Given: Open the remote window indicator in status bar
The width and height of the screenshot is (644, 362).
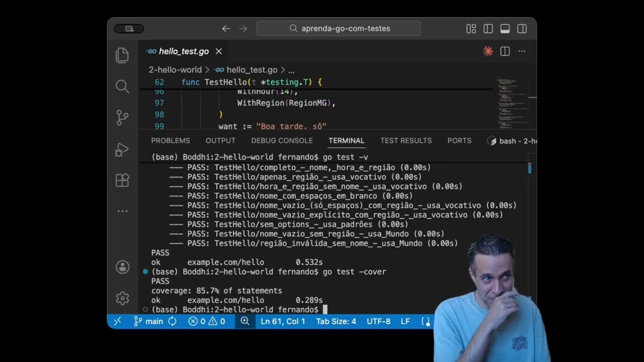Looking at the screenshot, I should (x=117, y=321).
